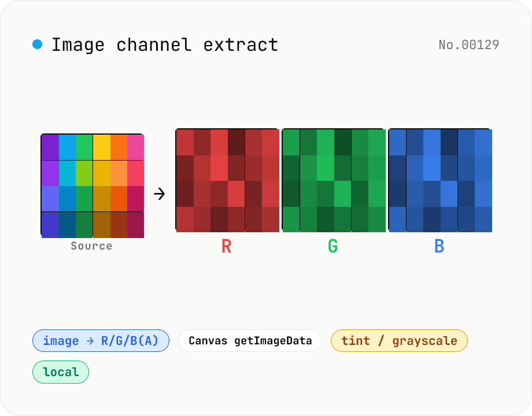532x416 pixels.
Task: Pick the yellow swatch in Source top row
Action: click(101, 147)
